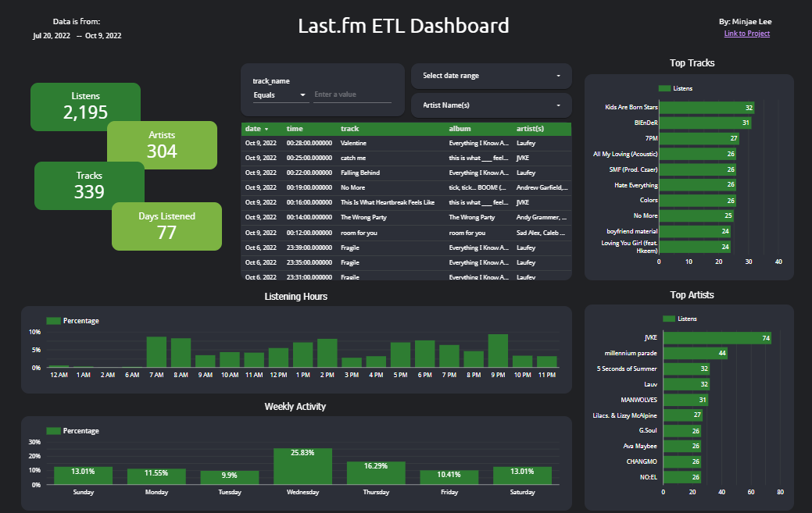
Task: Click the Enter a value input field
Action: point(352,94)
